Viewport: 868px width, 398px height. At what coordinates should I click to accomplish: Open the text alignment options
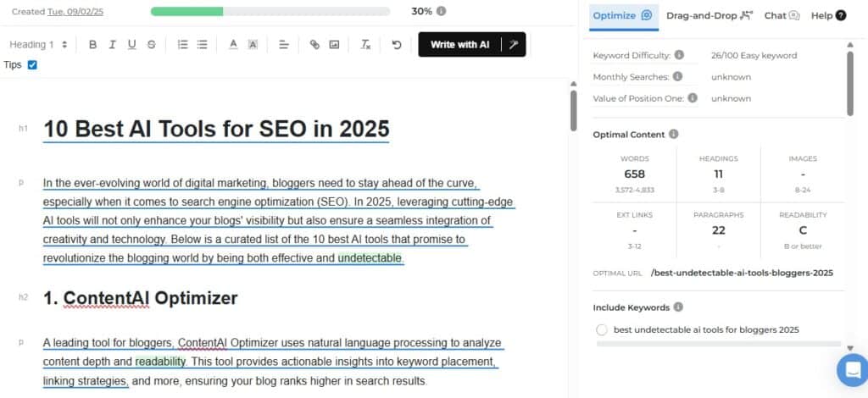284,45
